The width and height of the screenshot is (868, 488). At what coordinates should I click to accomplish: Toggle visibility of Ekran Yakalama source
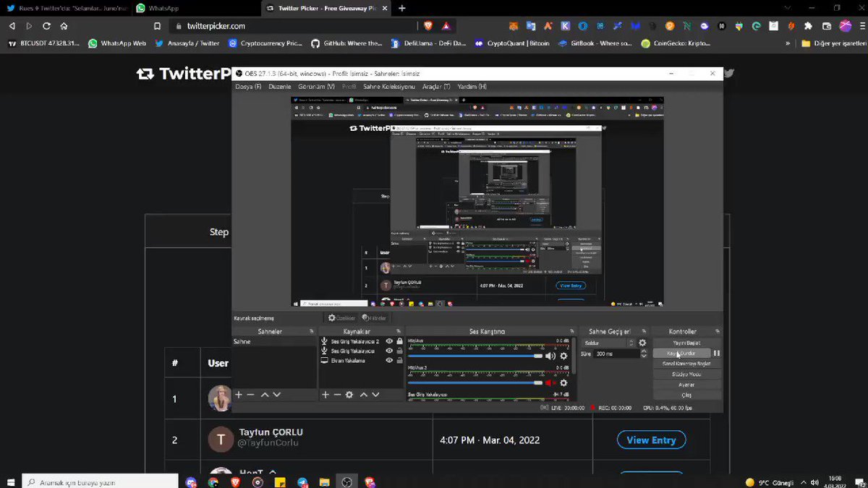[389, 360]
